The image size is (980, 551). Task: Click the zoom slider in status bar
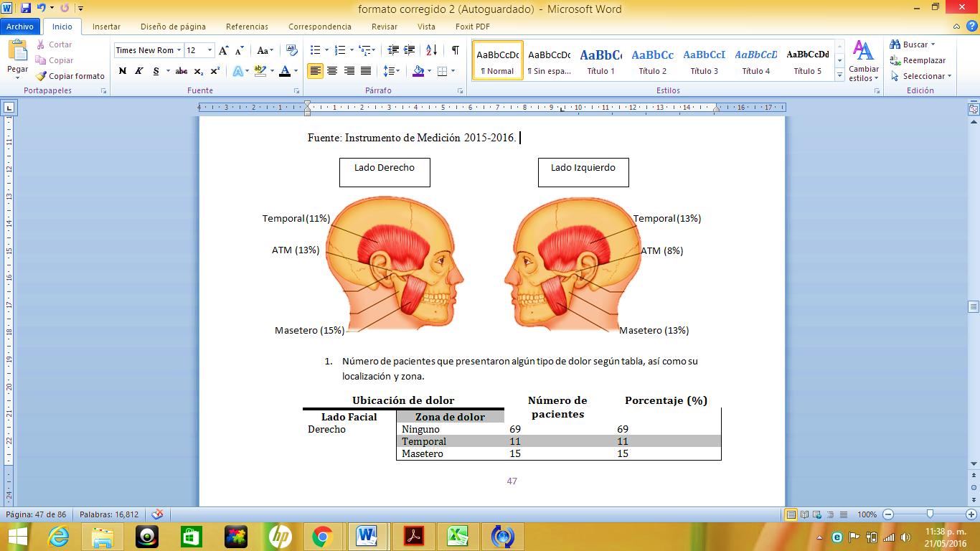pyautogui.click(x=930, y=514)
